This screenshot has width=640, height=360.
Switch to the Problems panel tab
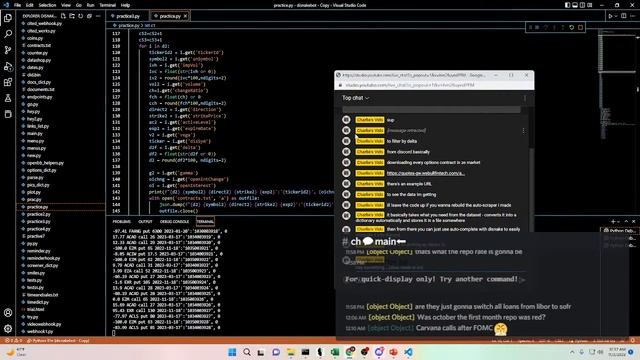pos(122,222)
